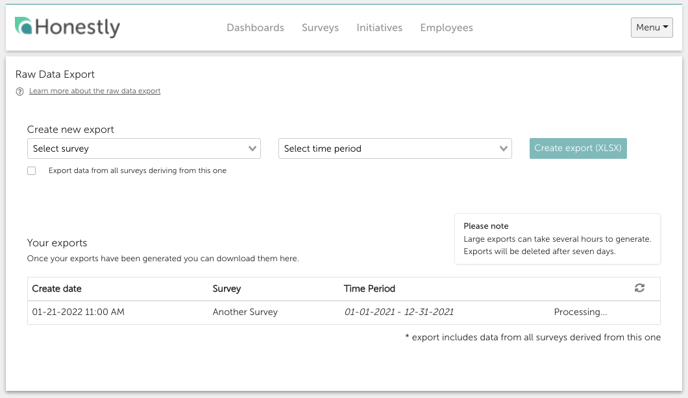Open the Learn more about raw data export link
This screenshot has height=398, width=688.
point(95,91)
